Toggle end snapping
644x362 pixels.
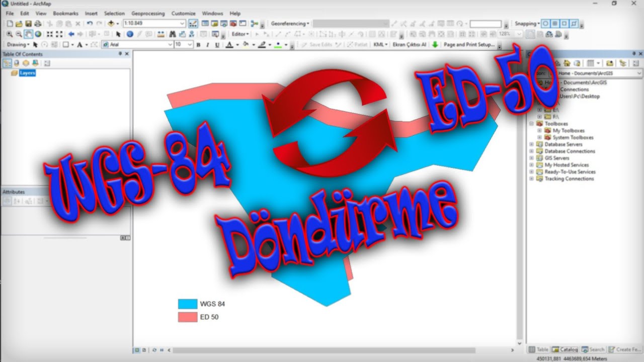coord(555,24)
